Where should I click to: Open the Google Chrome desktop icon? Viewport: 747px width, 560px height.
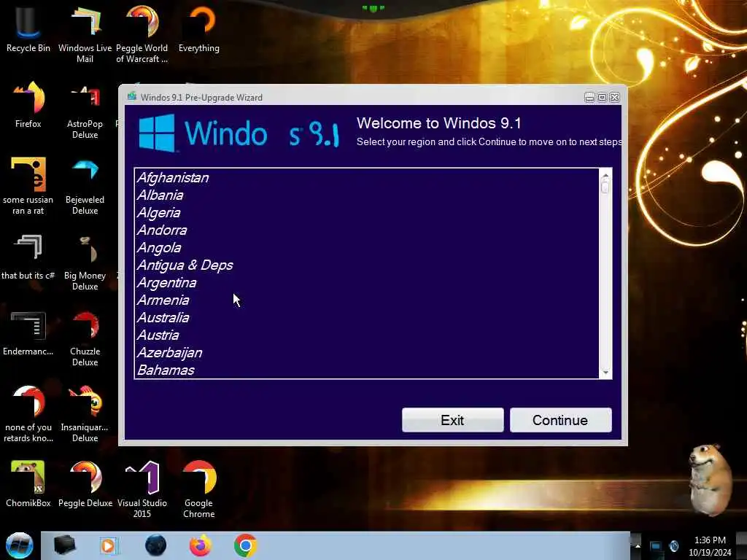tap(198, 489)
